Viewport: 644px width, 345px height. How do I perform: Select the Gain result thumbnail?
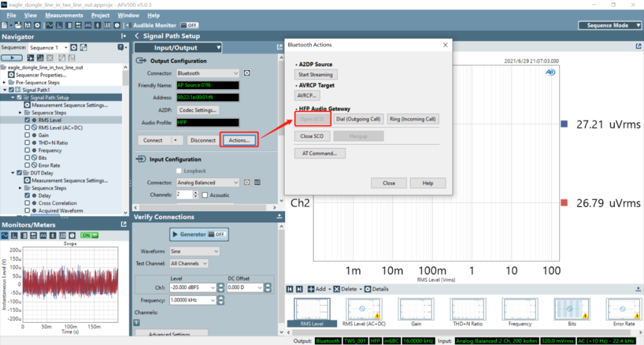(416, 313)
